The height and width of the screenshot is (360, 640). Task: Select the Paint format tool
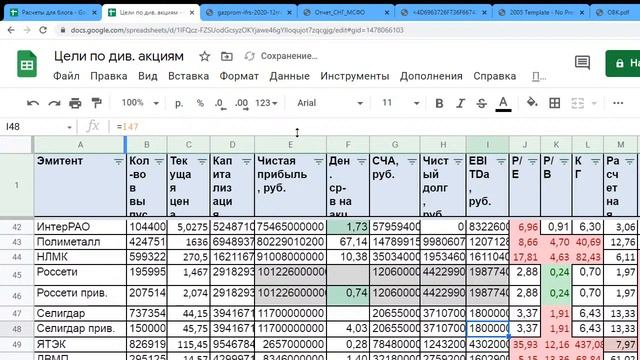(96, 103)
